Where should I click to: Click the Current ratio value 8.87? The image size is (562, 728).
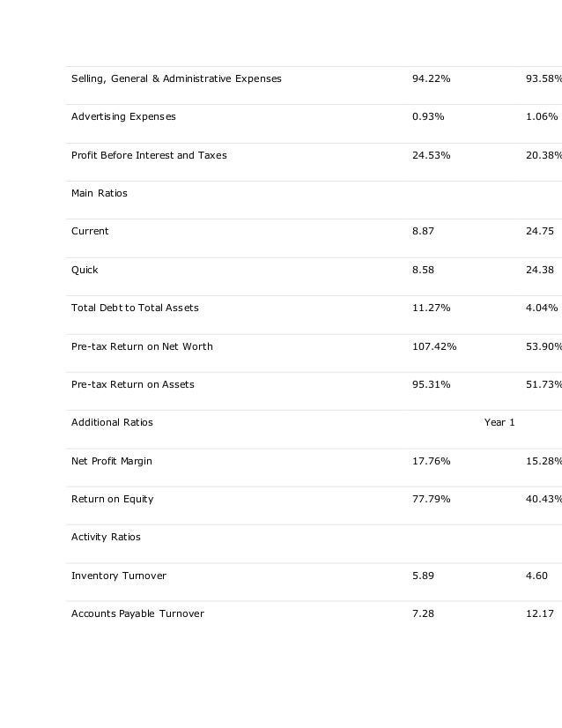pyautogui.click(x=423, y=232)
